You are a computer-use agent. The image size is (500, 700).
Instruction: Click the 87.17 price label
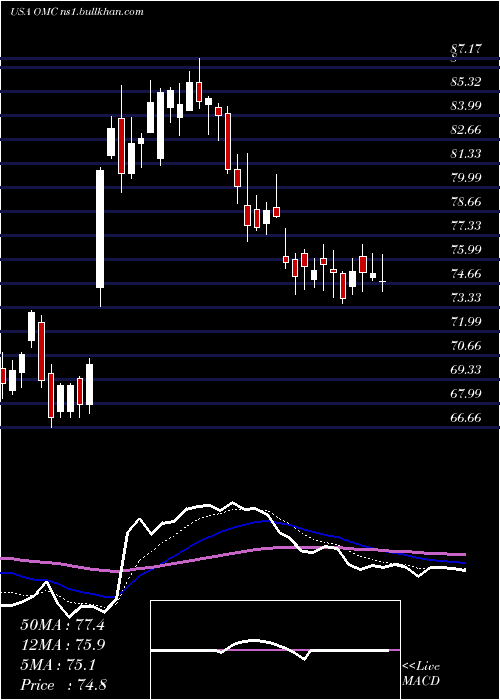point(466,49)
